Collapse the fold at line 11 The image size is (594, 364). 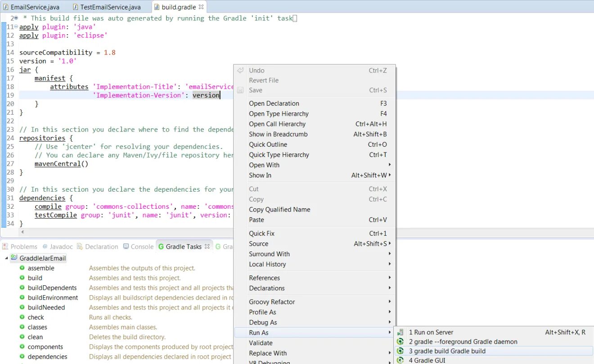[16, 27]
